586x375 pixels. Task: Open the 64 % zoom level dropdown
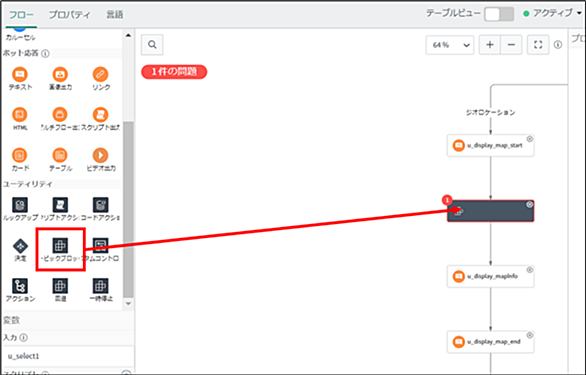[x=450, y=45]
